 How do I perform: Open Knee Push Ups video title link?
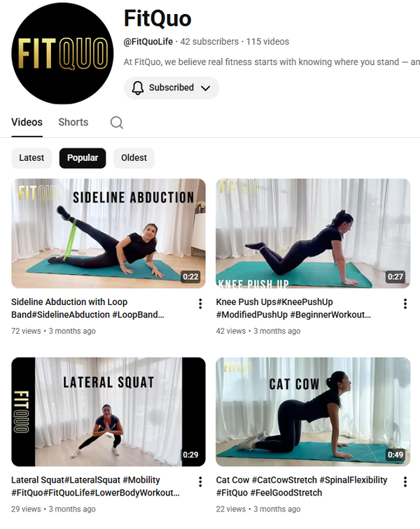(x=293, y=308)
